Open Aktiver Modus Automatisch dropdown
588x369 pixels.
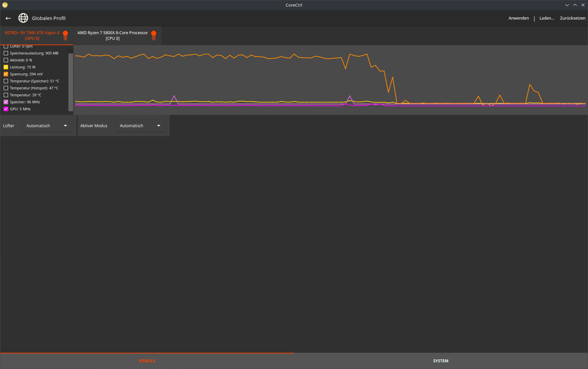140,126
